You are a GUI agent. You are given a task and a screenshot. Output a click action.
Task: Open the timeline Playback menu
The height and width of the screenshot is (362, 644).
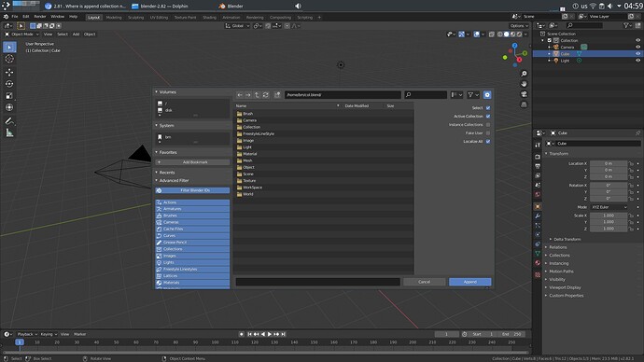tap(27, 334)
